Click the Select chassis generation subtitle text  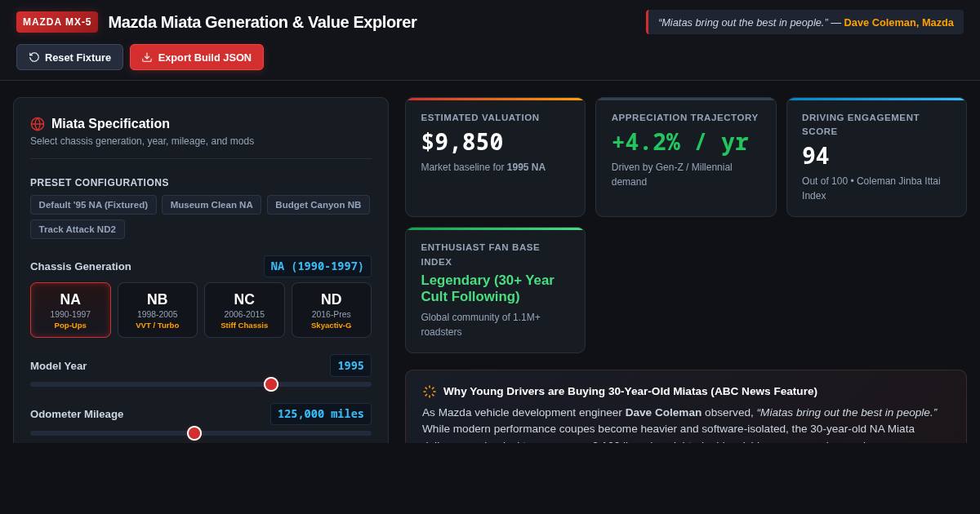(142, 141)
